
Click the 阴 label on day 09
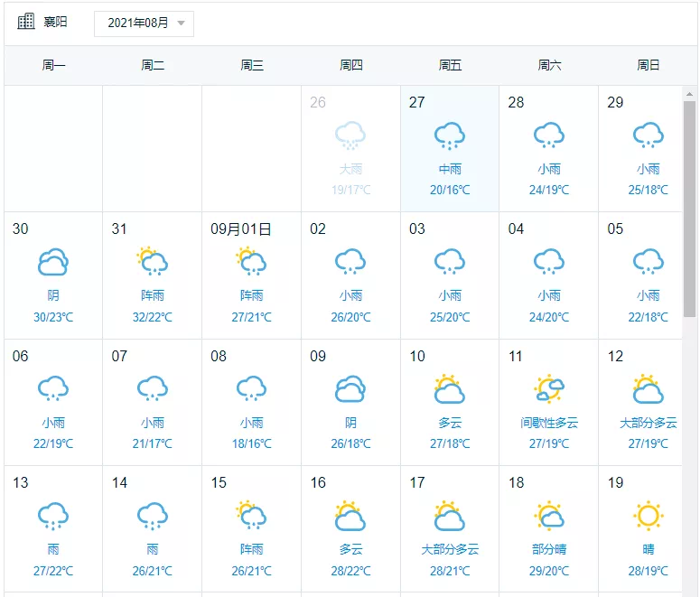[x=350, y=423]
